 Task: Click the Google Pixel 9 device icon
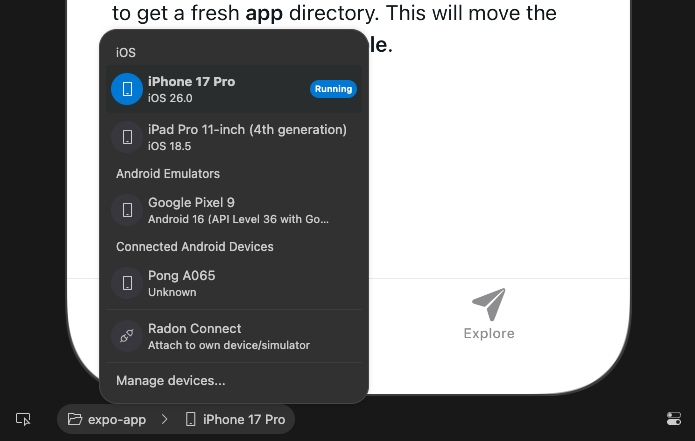(x=127, y=210)
